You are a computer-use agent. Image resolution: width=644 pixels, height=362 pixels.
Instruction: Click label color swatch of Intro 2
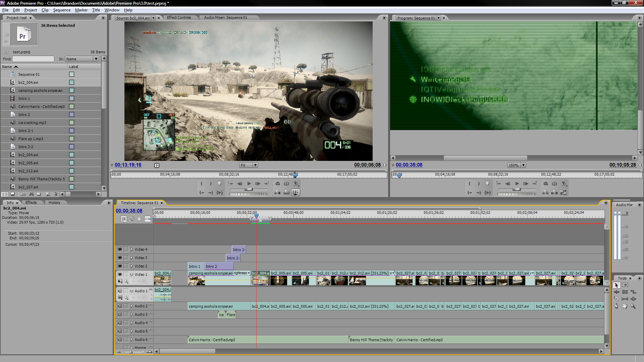[x=71, y=115]
